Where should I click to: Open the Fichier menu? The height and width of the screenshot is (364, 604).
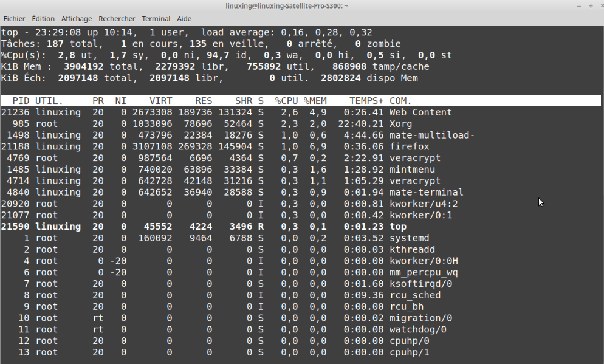coord(14,19)
